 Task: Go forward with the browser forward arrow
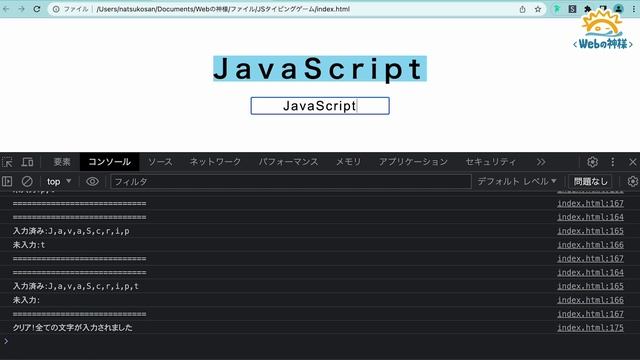(21, 9)
